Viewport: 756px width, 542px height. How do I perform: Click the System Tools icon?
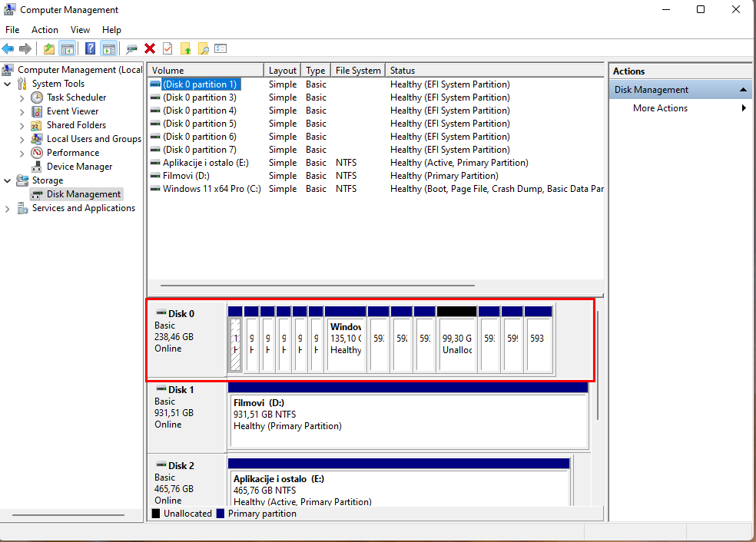[22, 84]
